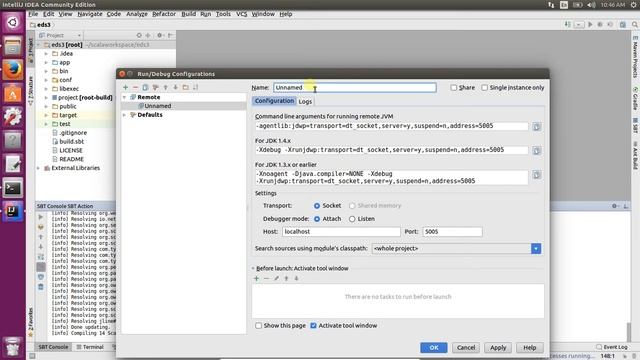Image resolution: width=640 pixels, height=360 pixels.
Task: Move before-launch task down
Action: click(297, 278)
